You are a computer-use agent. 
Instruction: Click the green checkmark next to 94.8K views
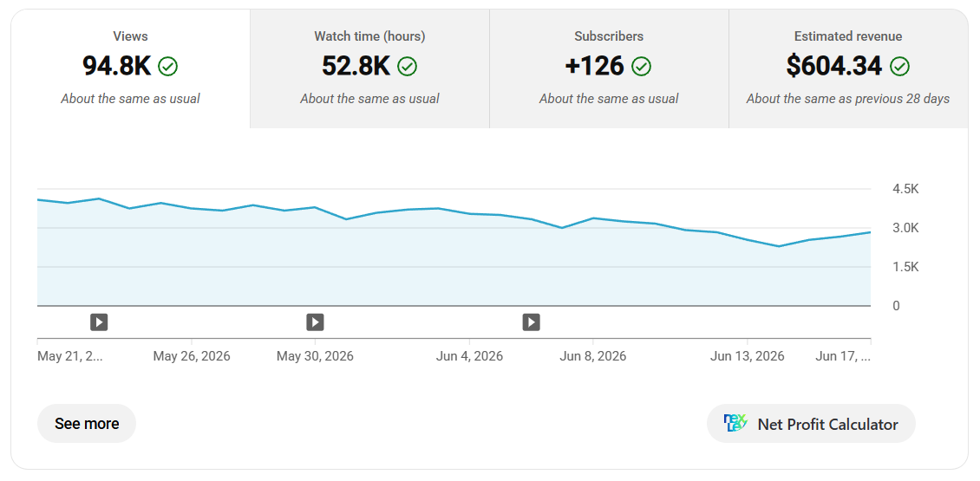[167, 66]
